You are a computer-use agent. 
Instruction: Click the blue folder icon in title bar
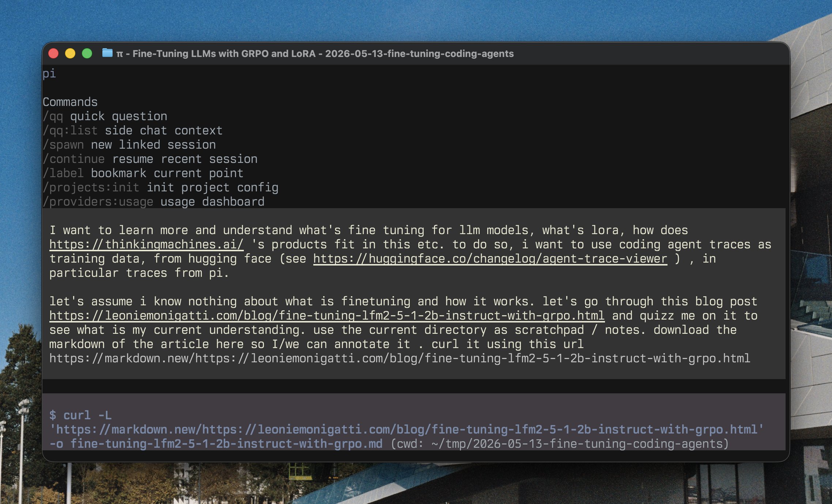[x=107, y=53]
